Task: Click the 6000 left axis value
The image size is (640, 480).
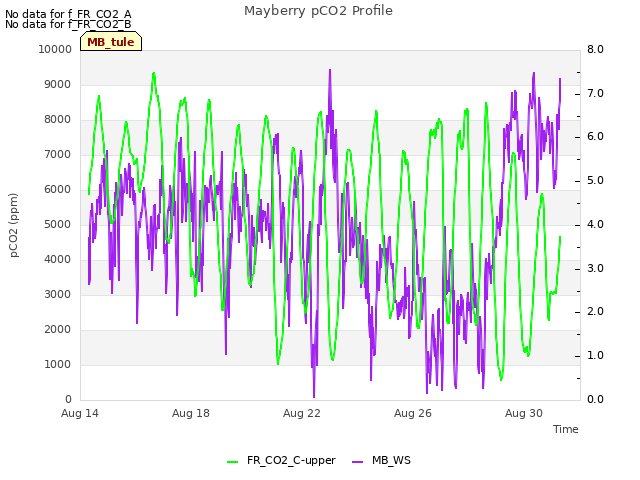Action: (58, 190)
